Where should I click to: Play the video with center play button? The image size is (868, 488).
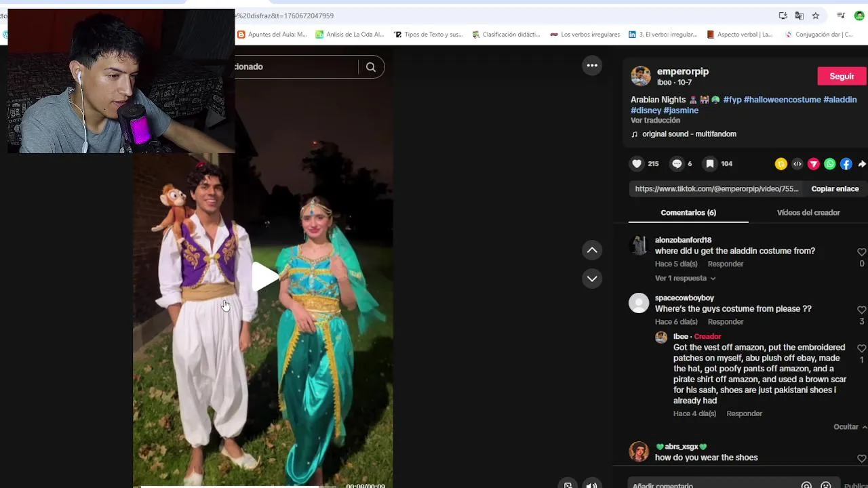(x=264, y=277)
